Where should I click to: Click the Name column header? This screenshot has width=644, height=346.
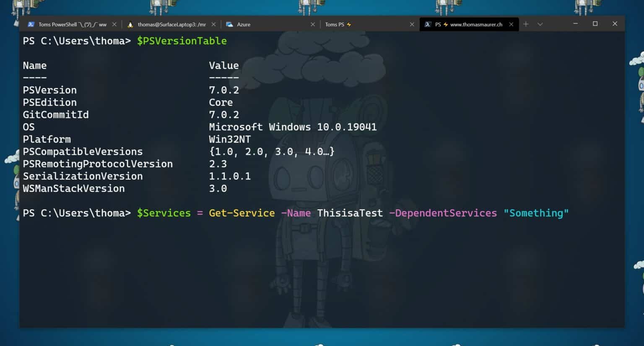[x=35, y=65]
